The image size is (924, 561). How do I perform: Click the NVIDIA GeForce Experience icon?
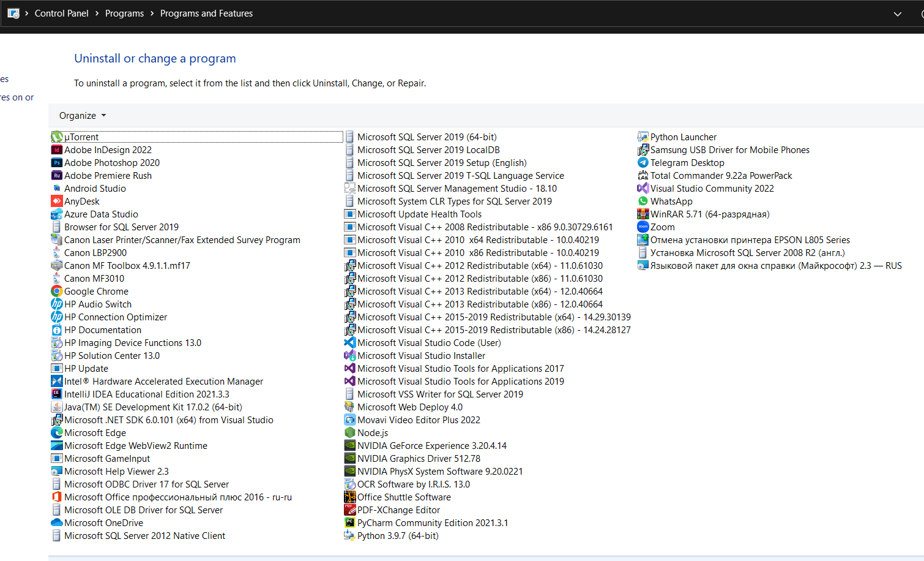350,446
